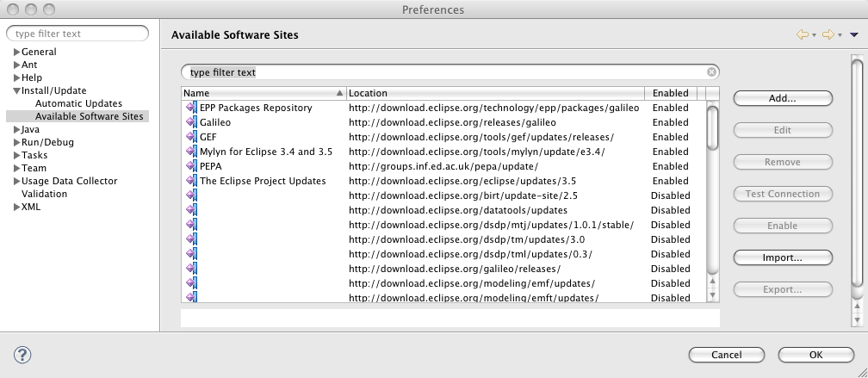
Task: Click the site icon for dsdp/mtj row
Action: coord(191,225)
